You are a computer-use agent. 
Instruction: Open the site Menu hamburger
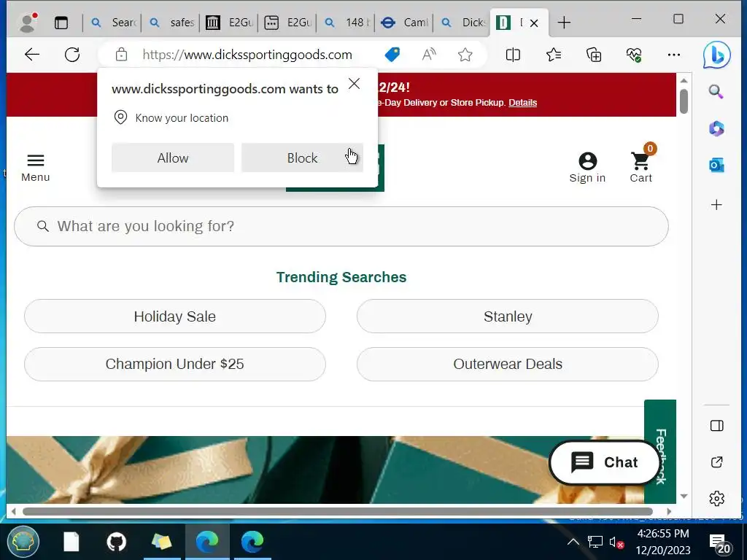(x=35, y=168)
